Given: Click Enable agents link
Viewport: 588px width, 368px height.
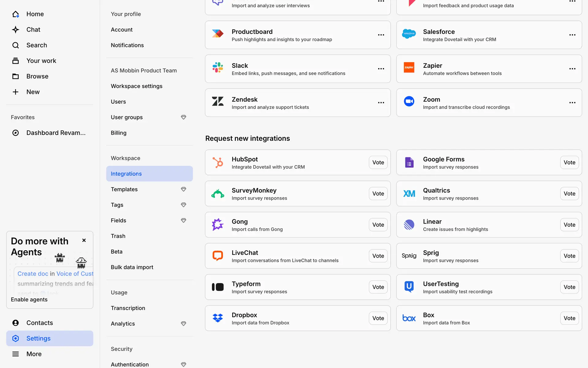Looking at the screenshot, I should pyautogui.click(x=29, y=300).
